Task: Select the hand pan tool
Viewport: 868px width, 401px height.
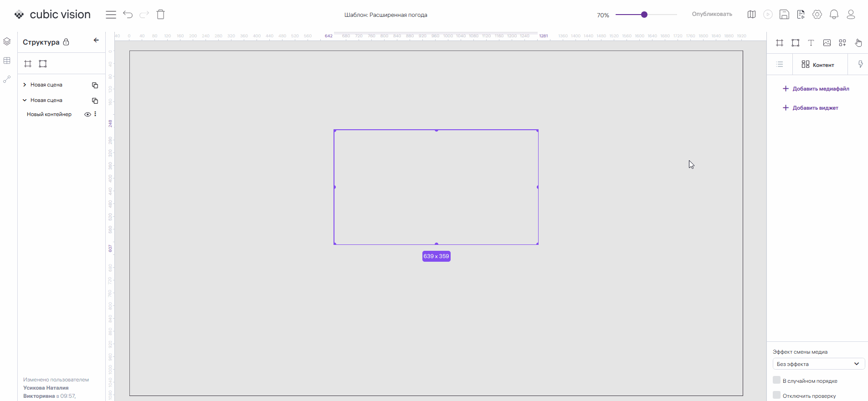Action: point(858,43)
